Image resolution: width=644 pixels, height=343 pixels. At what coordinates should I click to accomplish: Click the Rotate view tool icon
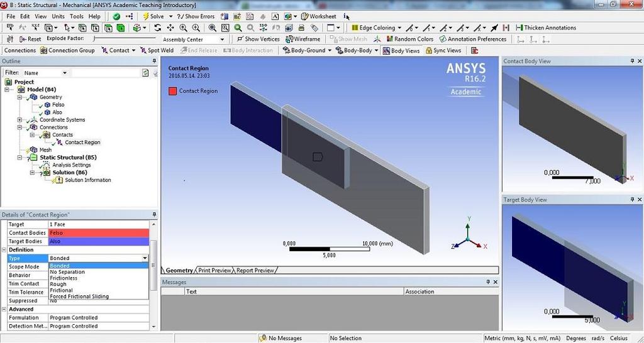[158, 28]
